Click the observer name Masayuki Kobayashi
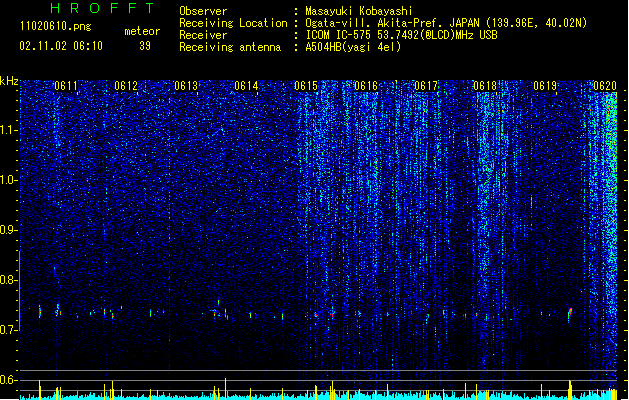This screenshot has height=400, width=629. pos(359,11)
